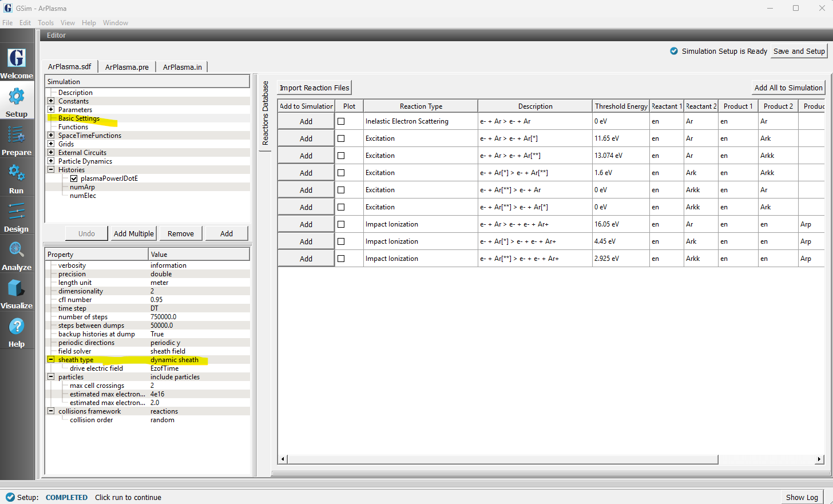Select the Basic Settings tree item
Image resolution: width=833 pixels, height=504 pixels.
click(x=79, y=118)
